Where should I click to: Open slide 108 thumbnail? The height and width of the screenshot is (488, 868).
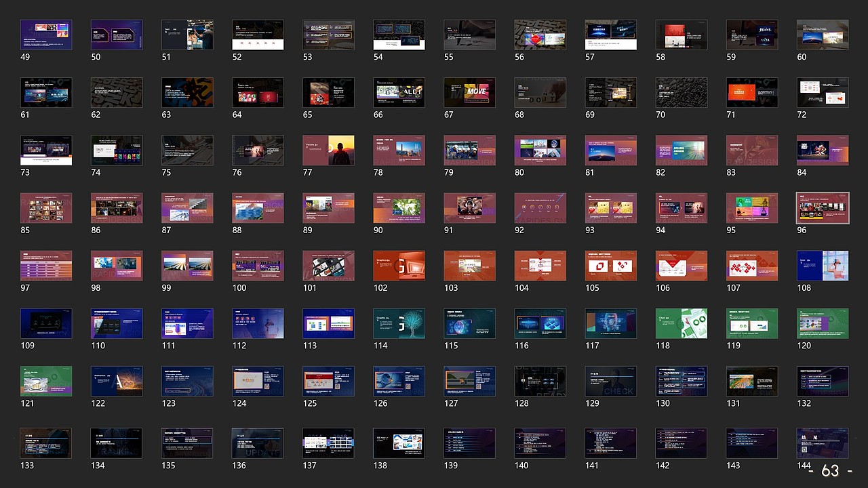click(x=822, y=265)
